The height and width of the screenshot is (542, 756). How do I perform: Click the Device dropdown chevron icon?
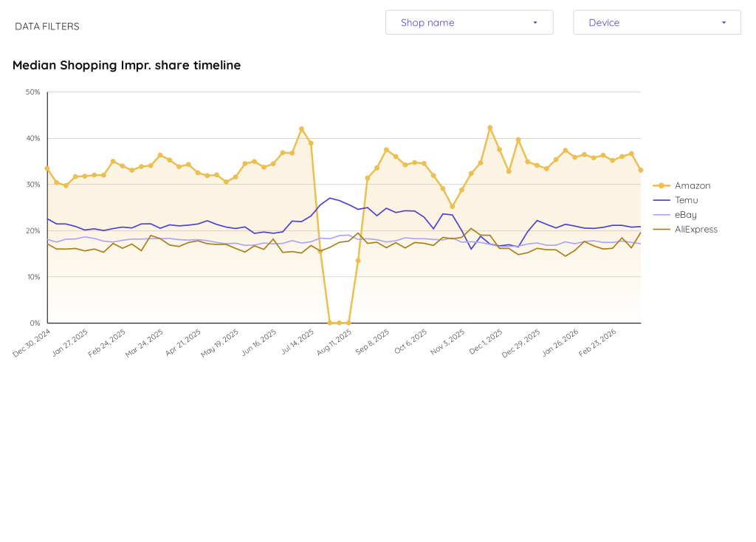(724, 22)
